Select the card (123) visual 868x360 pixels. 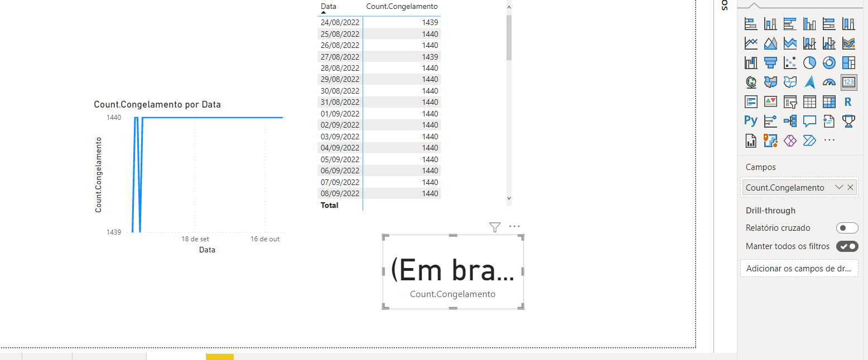pyautogui.click(x=848, y=82)
